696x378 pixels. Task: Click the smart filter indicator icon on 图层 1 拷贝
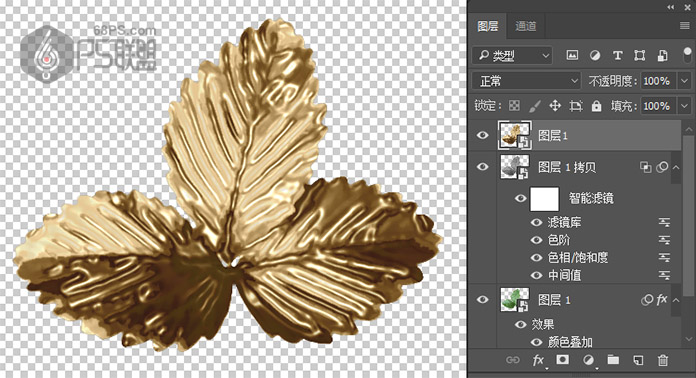pos(662,167)
